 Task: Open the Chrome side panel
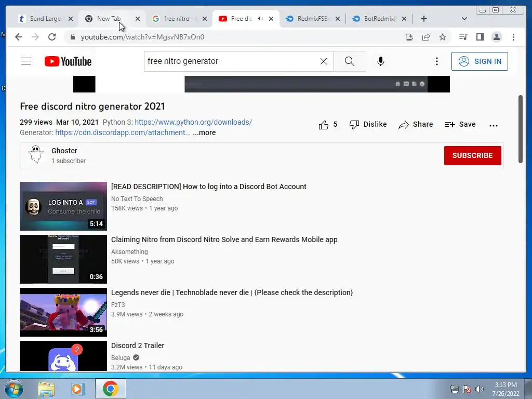(x=480, y=37)
